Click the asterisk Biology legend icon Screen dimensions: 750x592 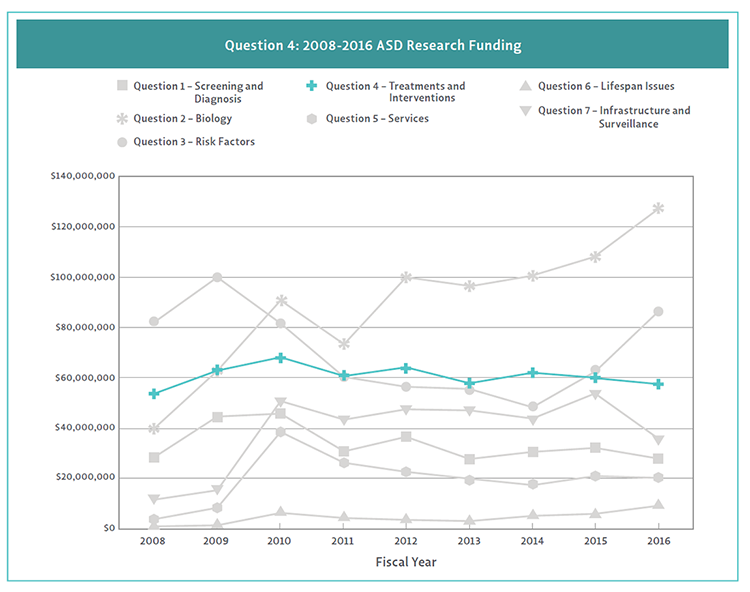pos(123,119)
